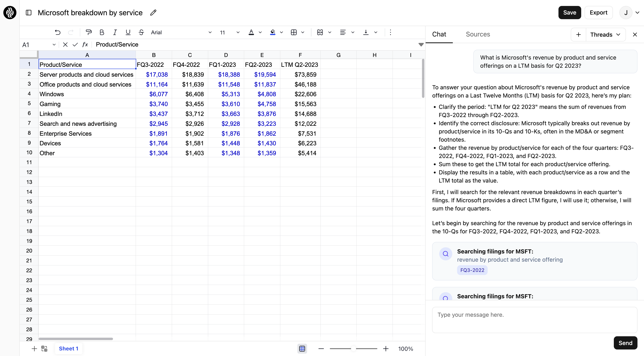Select row 5 header
This screenshot has height=356, width=644.
(29, 103)
